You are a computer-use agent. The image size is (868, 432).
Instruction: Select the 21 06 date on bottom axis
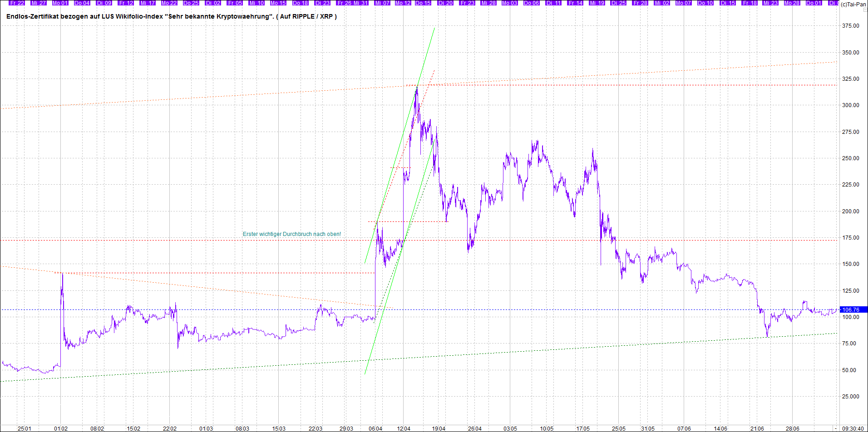pyautogui.click(x=757, y=428)
